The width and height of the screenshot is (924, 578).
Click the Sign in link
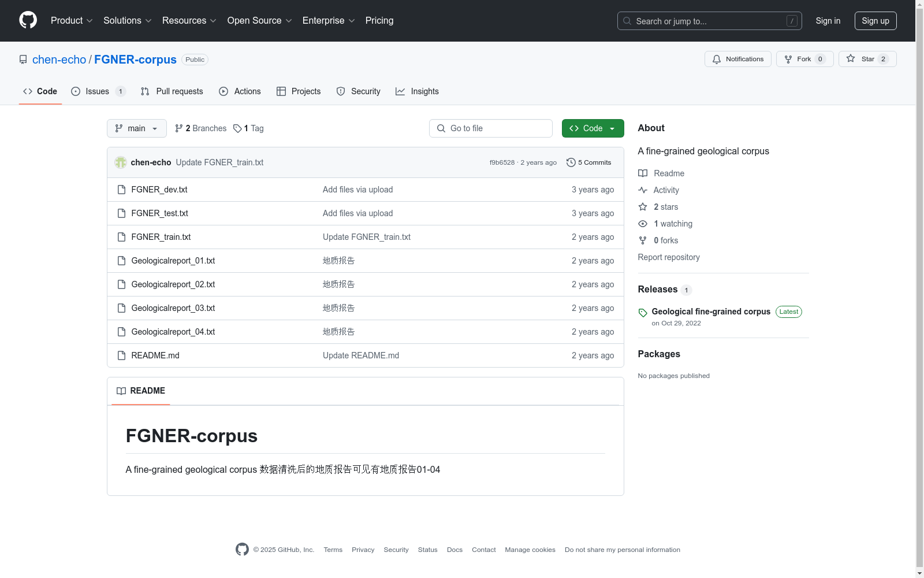point(828,21)
